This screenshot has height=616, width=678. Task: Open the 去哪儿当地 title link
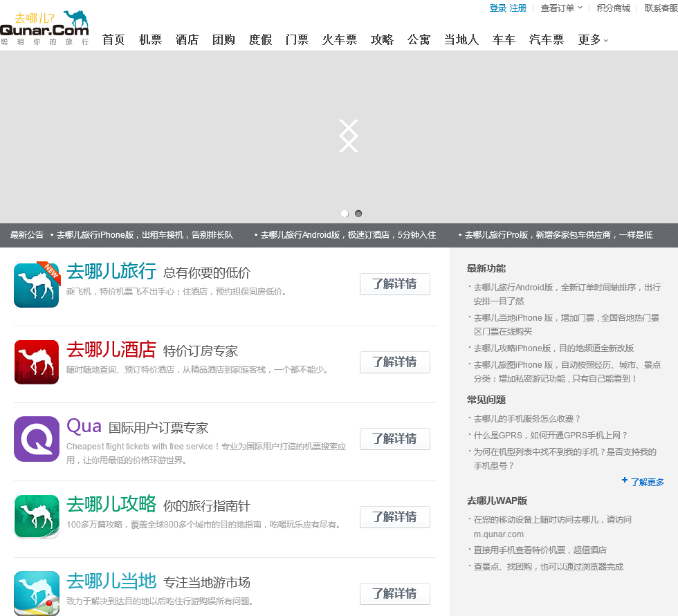[111, 581]
